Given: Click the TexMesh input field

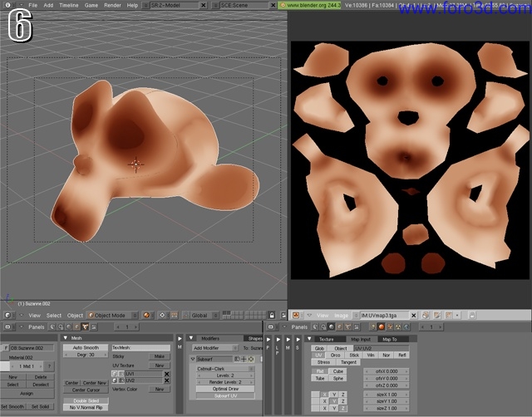Looking at the screenshot, I should coord(141,347).
